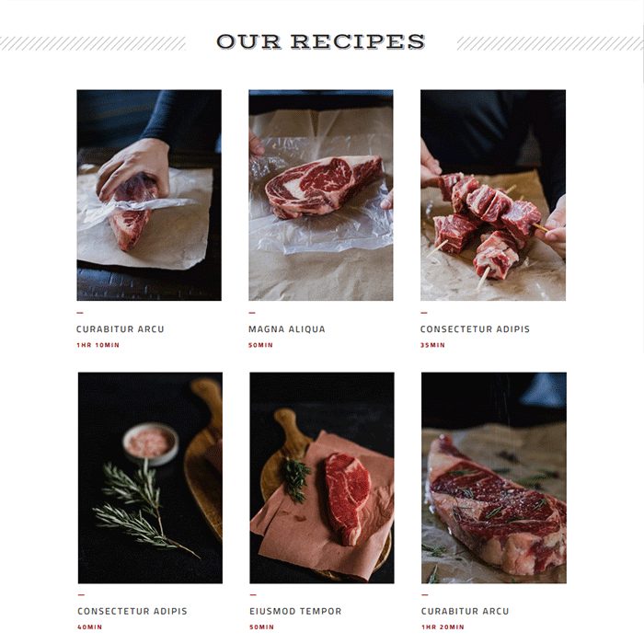Click the 35MIN cooking time label
Image resolution: width=644 pixels, height=644 pixels.
432,345
